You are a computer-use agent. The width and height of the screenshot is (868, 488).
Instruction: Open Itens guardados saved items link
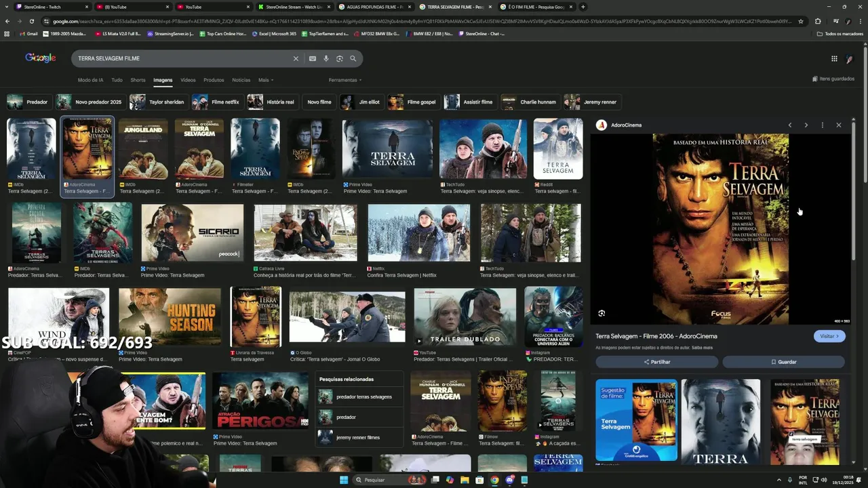pyautogui.click(x=833, y=79)
